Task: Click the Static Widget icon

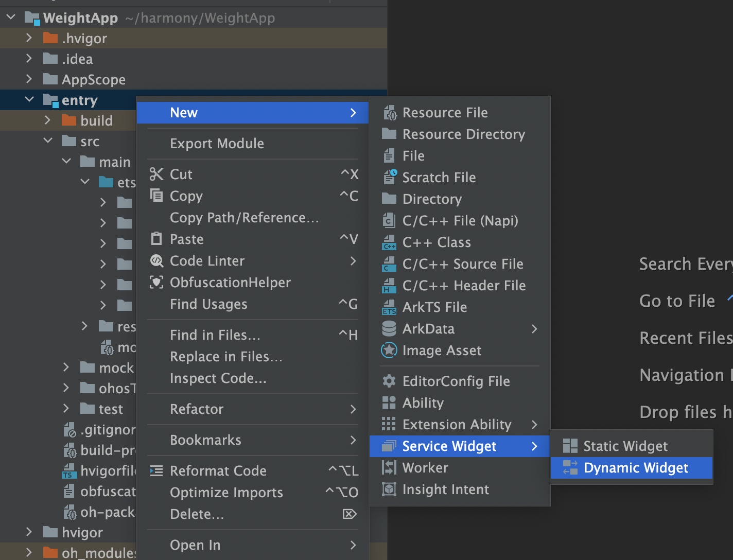Action: (570, 446)
